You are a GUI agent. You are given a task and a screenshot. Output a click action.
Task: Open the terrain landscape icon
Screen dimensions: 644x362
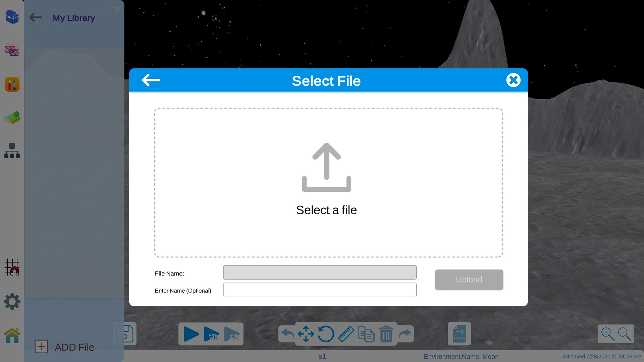click(x=12, y=118)
